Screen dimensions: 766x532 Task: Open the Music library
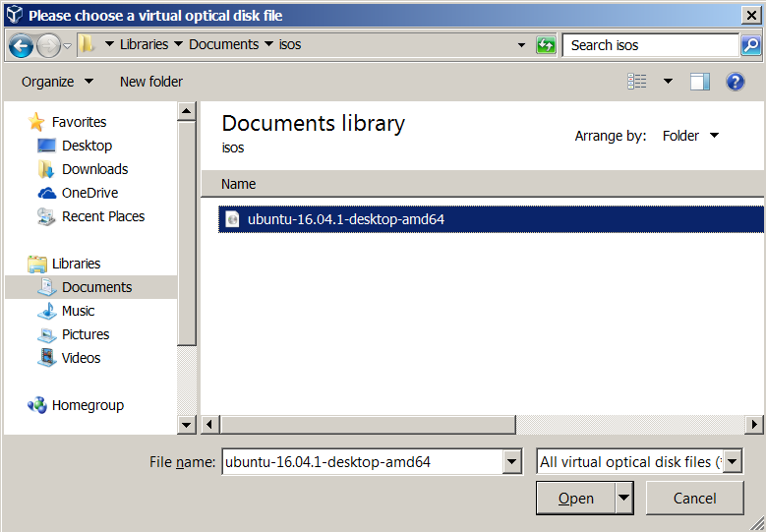pos(78,311)
